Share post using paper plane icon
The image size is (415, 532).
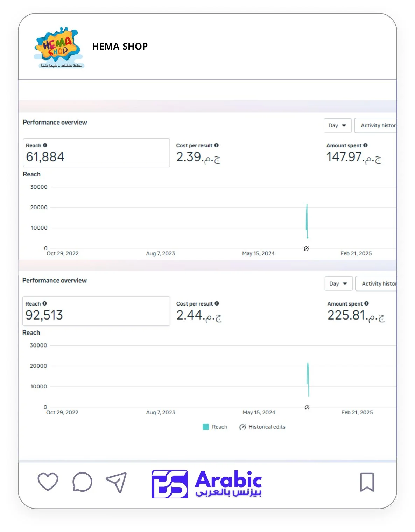(x=117, y=482)
